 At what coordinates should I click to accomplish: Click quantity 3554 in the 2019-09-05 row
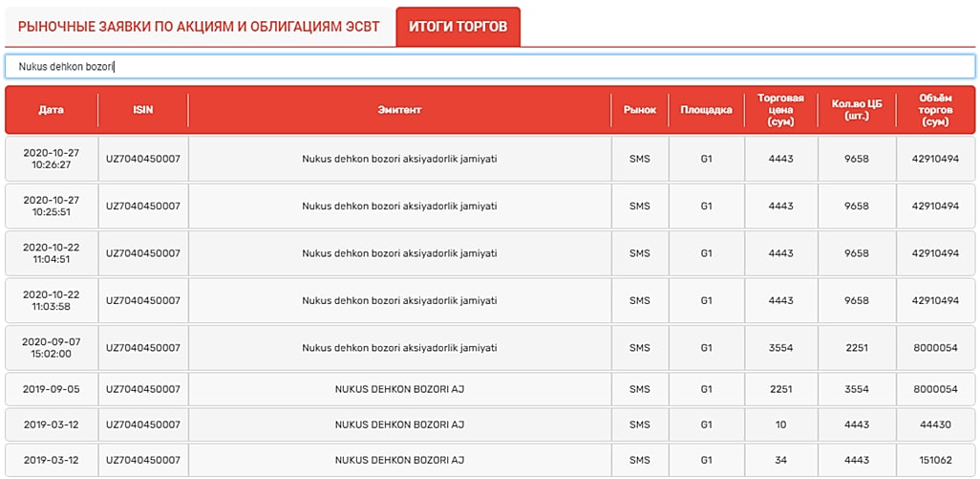pyautogui.click(x=857, y=389)
